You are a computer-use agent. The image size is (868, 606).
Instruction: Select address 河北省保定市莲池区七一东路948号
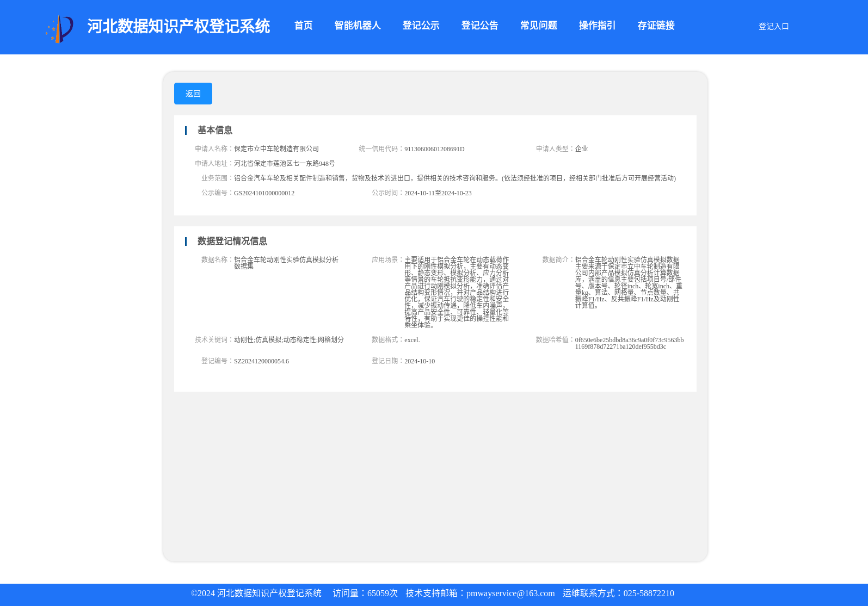tap(285, 163)
